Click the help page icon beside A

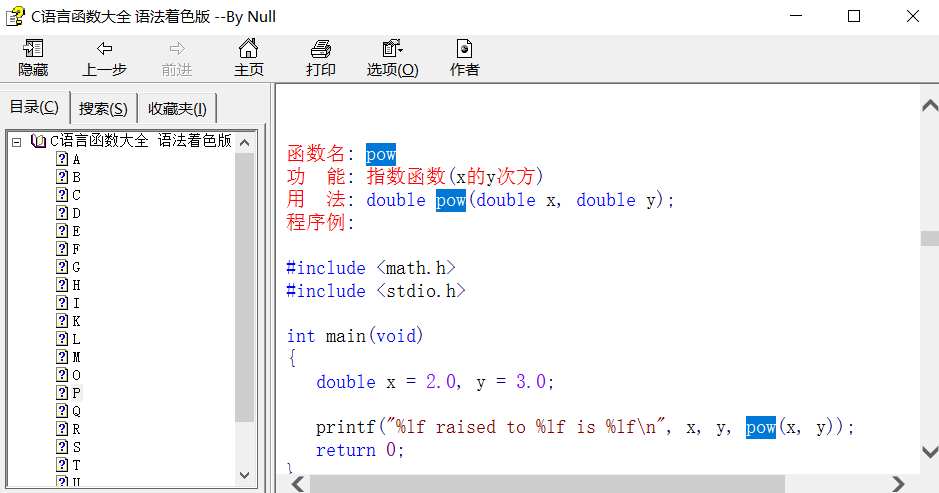point(62,159)
